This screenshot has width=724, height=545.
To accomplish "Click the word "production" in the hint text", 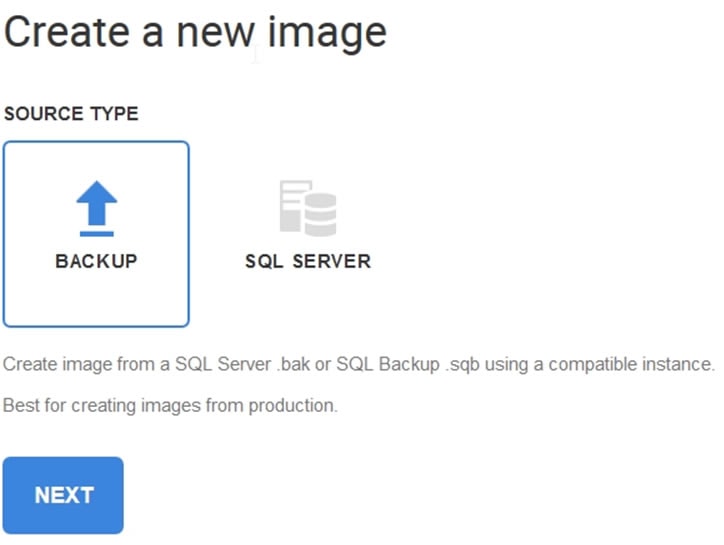I will [298, 406].
